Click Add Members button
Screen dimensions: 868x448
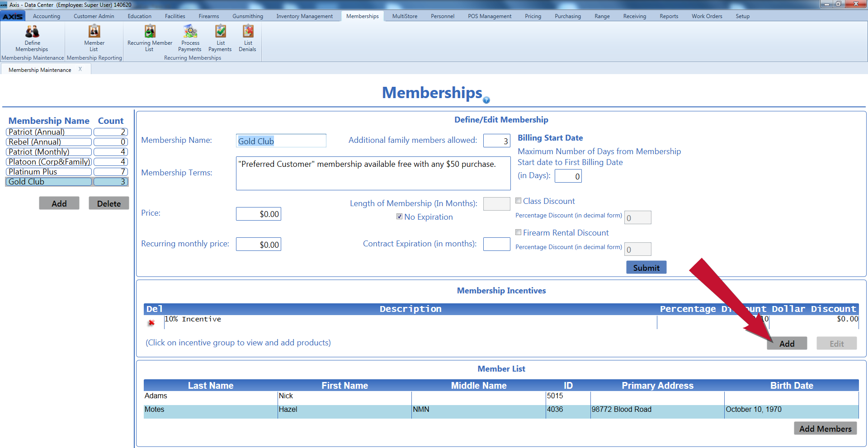pyautogui.click(x=826, y=429)
